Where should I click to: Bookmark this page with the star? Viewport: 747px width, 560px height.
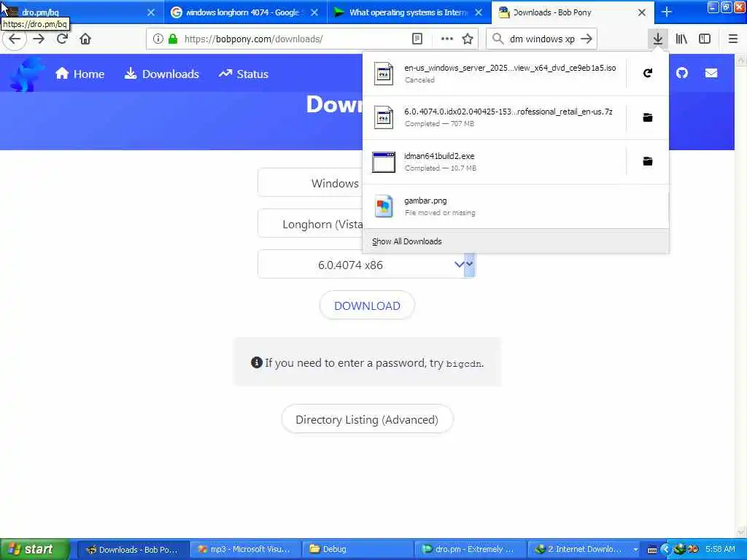(468, 39)
